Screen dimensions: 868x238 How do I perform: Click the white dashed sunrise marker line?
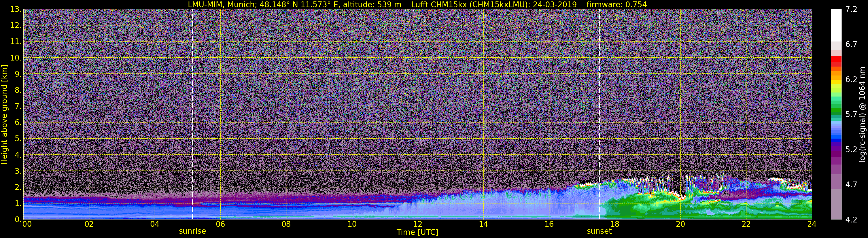point(192,114)
